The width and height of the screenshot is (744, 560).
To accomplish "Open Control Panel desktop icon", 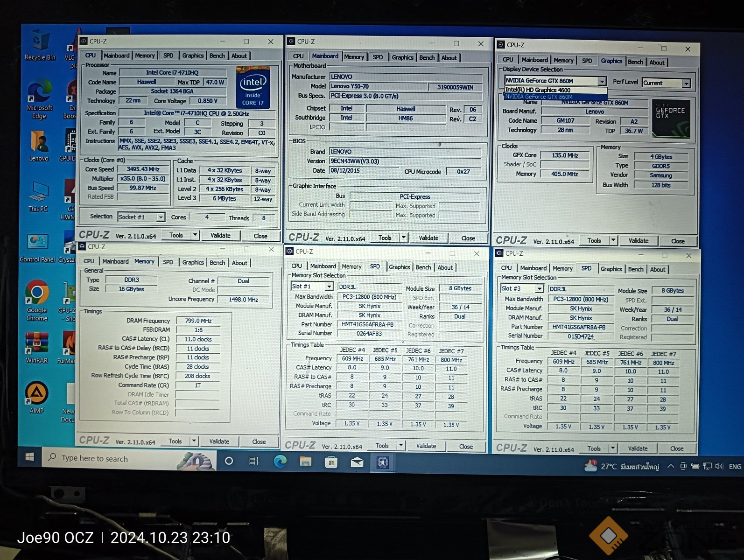I will point(37,248).
